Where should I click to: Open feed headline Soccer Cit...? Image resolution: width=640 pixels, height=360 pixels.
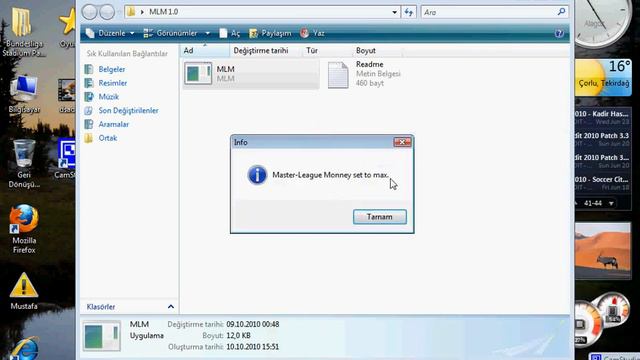pos(602,179)
